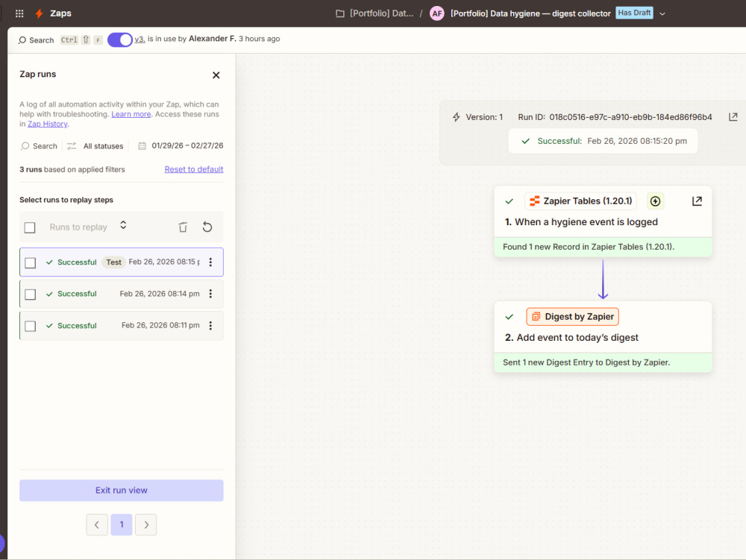Select the successful run at 08:11 pm
746x560 pixels.
coord(122,326)
